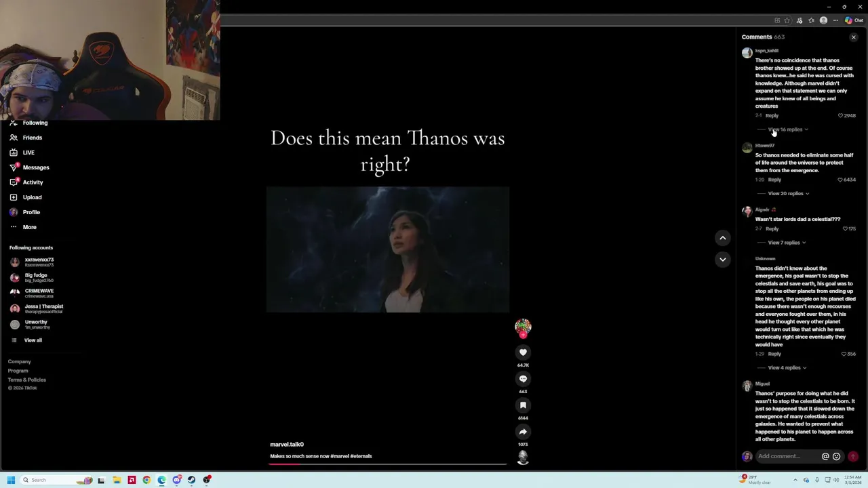Like Aignér's comment with 175 likes

(845, 229)
